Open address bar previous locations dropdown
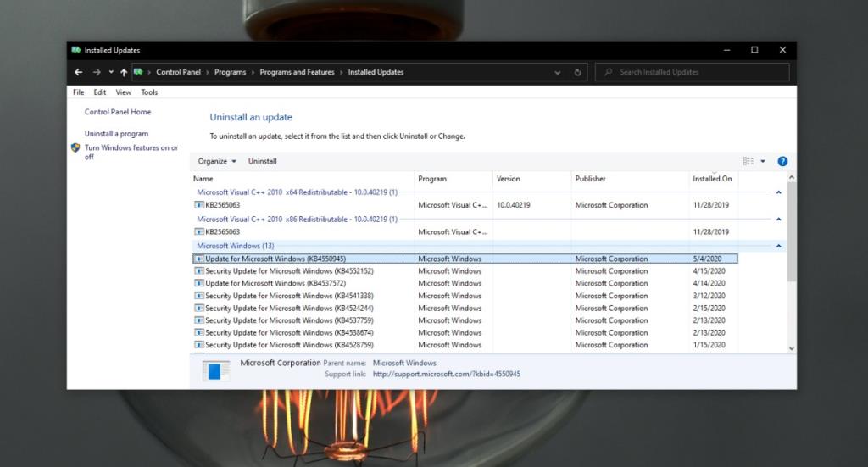This screenshot has height=467, width=868. (557, 73)
